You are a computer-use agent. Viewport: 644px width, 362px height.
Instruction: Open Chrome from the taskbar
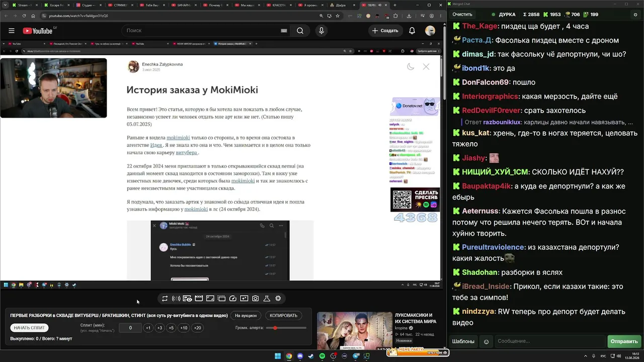[x=289, y=356]
